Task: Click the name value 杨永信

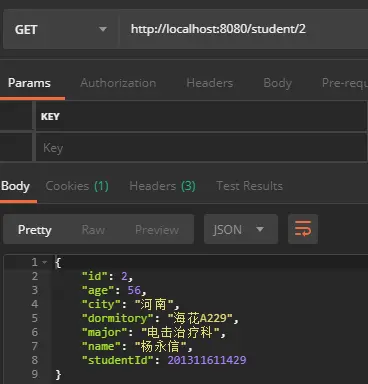Action: [x=160, y=346]
